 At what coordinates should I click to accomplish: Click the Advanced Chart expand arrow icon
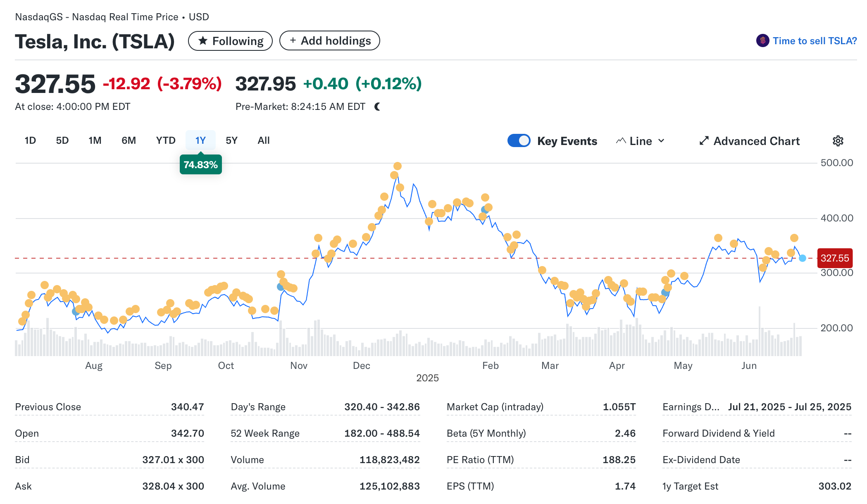(704, 141)
